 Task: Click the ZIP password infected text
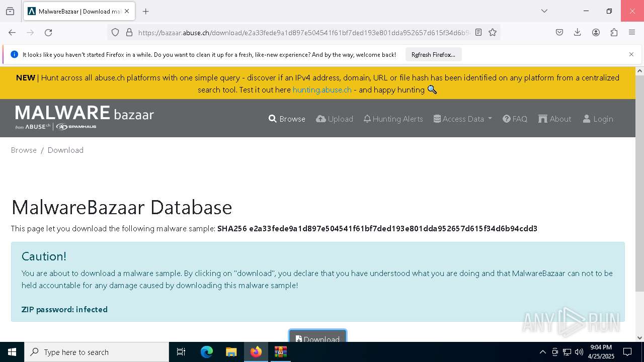point(64,309)
